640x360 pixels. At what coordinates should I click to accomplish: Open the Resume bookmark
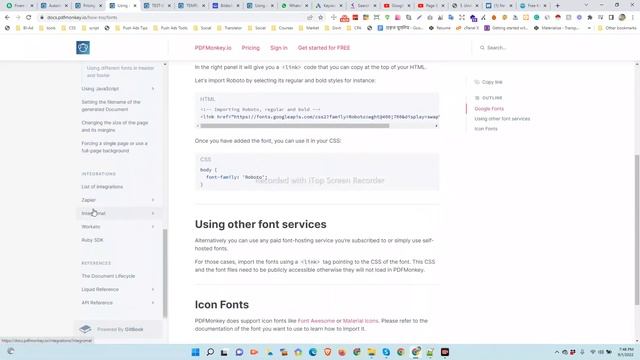440,28
